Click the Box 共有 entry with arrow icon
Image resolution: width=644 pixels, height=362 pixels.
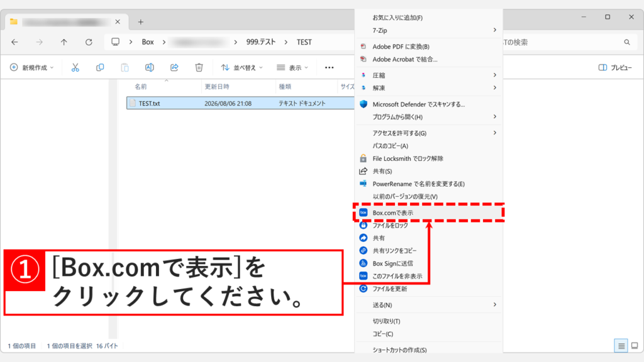click(x=428, y=238)
